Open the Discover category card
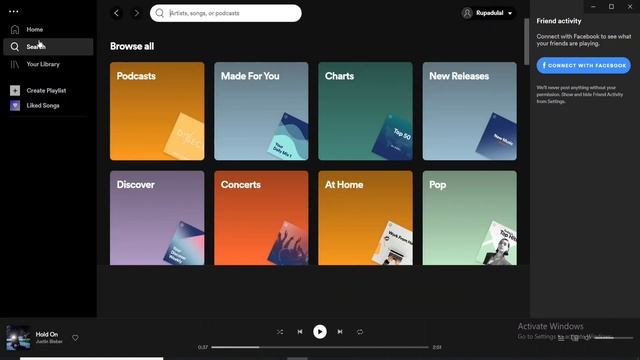This screenshot has height=360, width=640. [x=157, y=218]
